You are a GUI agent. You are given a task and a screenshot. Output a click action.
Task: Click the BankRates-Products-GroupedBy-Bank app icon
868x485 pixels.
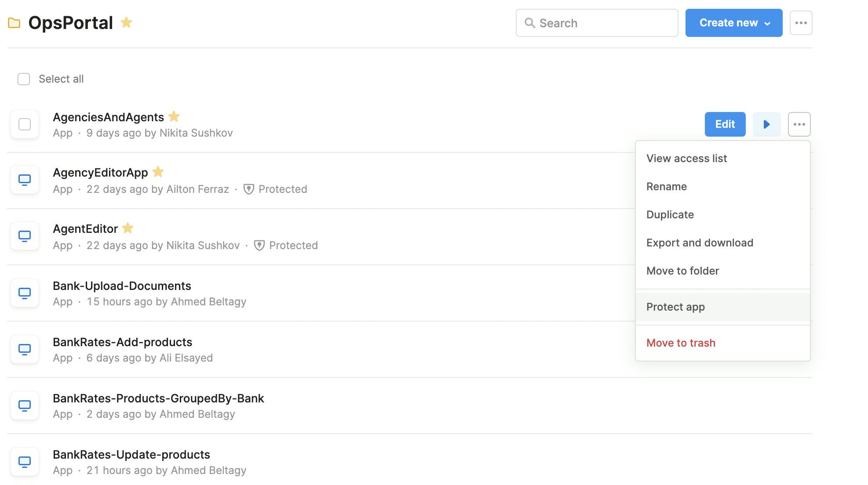point(25,405)
